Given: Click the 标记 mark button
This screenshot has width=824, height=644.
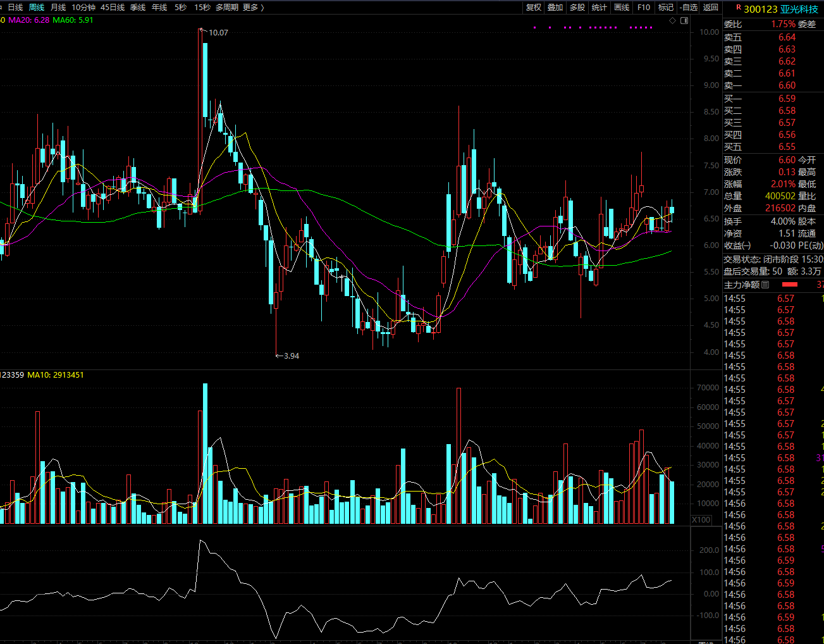Looking at the screenshot, I should tap(666, 7).
